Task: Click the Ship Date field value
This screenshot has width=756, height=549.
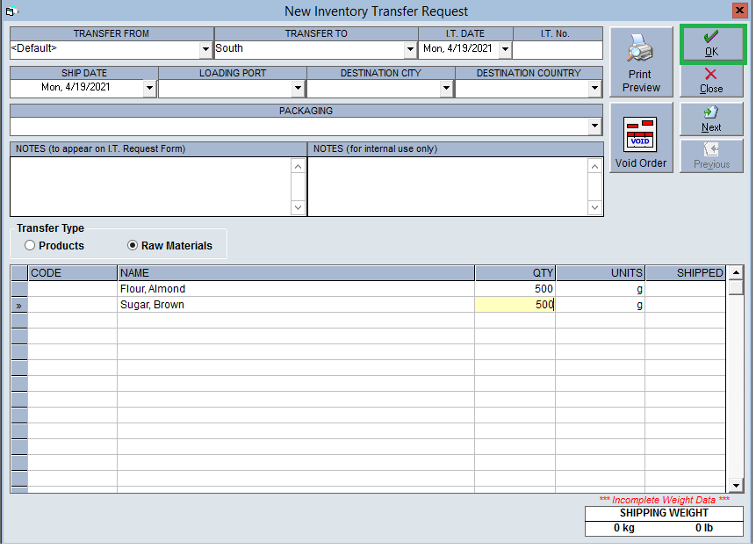Action: tap(76, 88)
